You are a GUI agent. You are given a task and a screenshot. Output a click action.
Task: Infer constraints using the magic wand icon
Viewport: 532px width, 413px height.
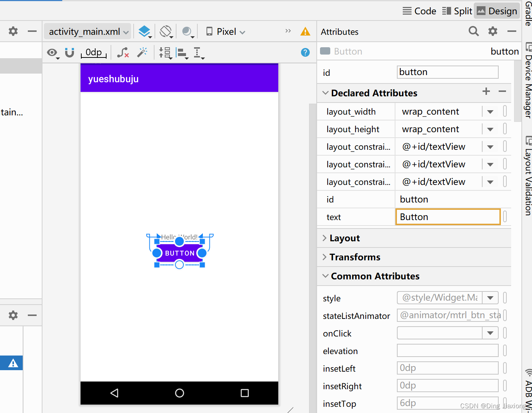pos(142,52)
